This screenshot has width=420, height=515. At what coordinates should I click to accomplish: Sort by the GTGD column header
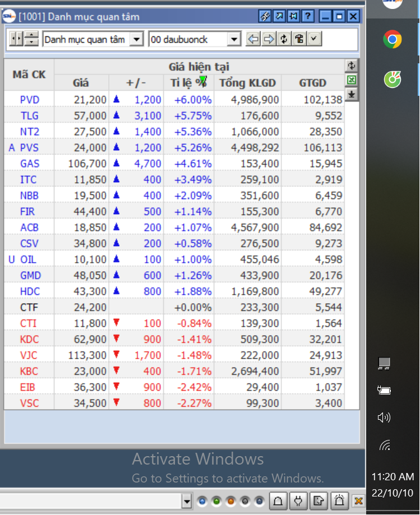312,83
